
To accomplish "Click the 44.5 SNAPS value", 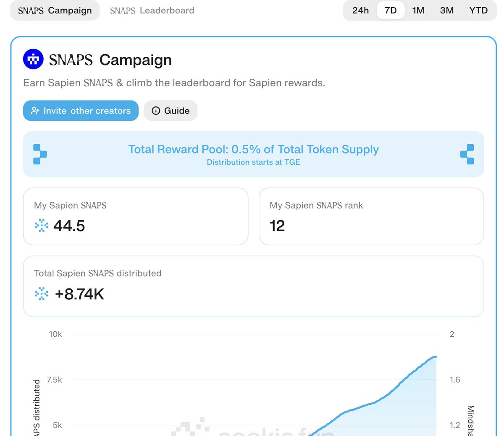I will click(x=69, y=226).
